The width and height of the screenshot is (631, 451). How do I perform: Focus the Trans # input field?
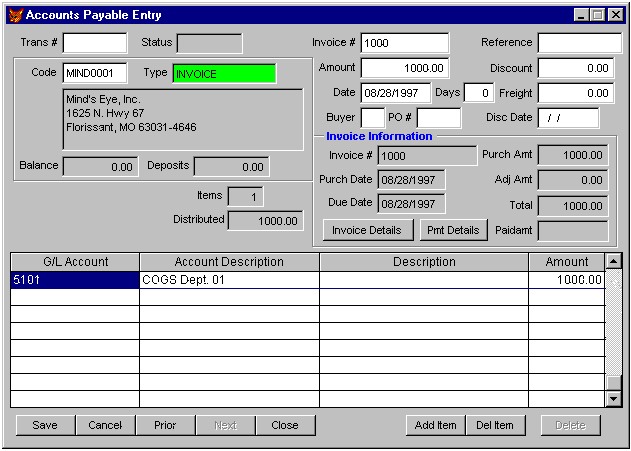pos(95,43)
